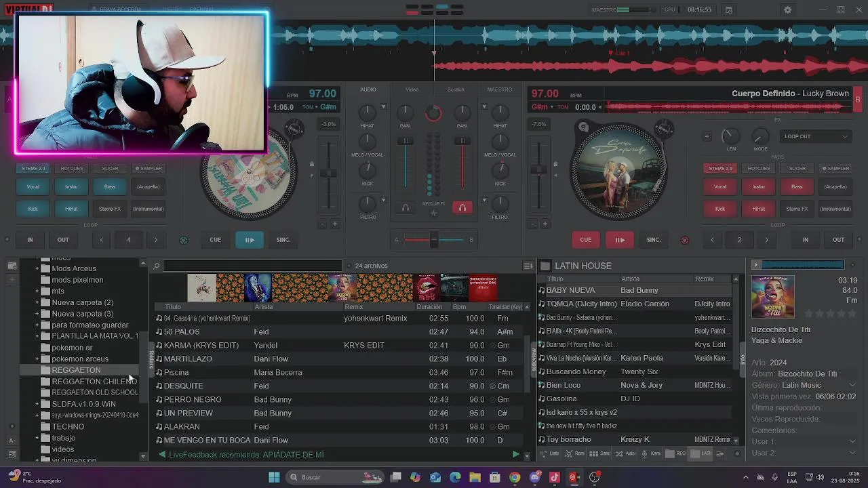868x488 pixels.
Task: Toggle the right deck Bass stem pad
Action: [x=797, y=186]
